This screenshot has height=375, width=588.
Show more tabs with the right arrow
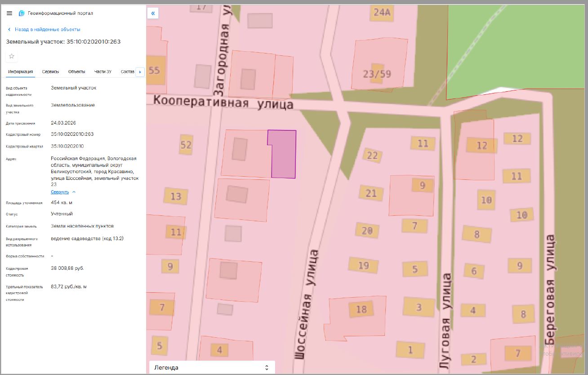click(140, 72)
